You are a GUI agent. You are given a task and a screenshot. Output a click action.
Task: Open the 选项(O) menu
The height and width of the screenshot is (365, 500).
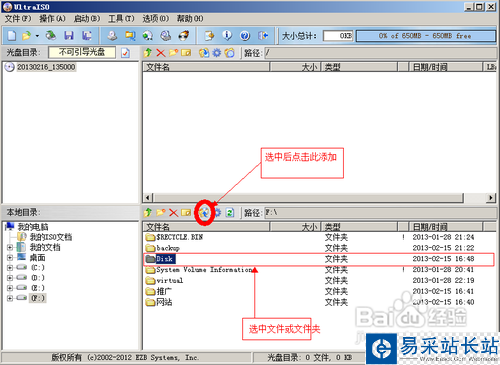[x=156, y=19]
